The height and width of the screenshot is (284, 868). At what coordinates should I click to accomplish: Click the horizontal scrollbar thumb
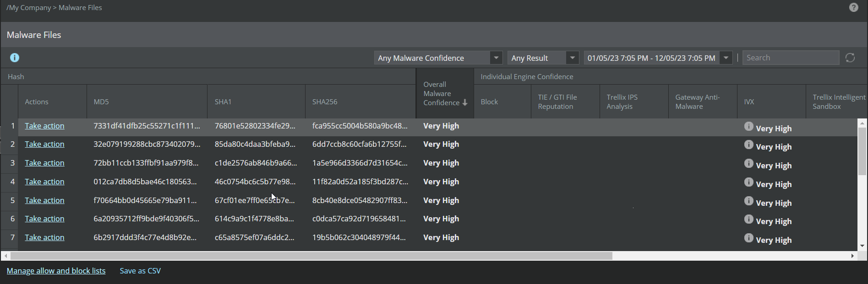(311, 256)
